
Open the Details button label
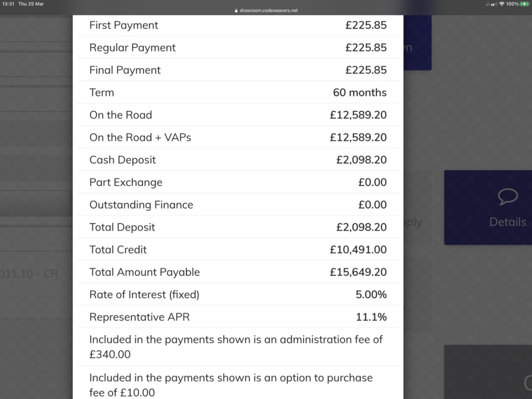point(508,222)
